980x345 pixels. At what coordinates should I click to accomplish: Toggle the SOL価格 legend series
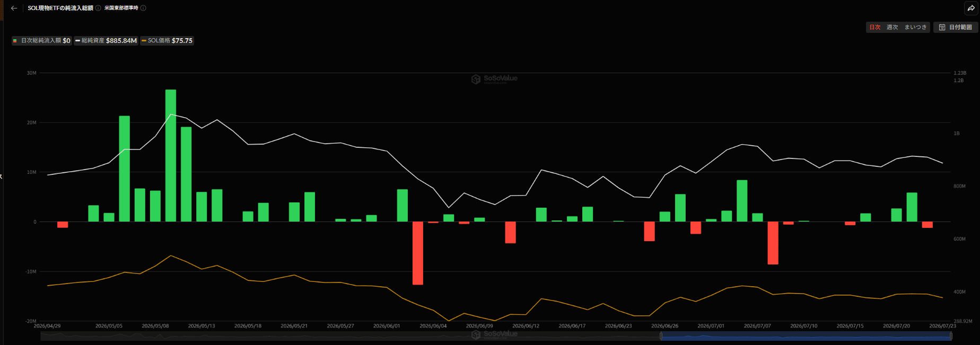coord(167,40)
